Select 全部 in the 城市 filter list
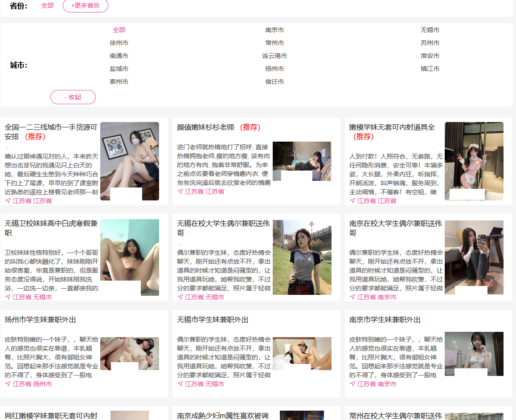This screenshot has height=420, width=516. 119,30
